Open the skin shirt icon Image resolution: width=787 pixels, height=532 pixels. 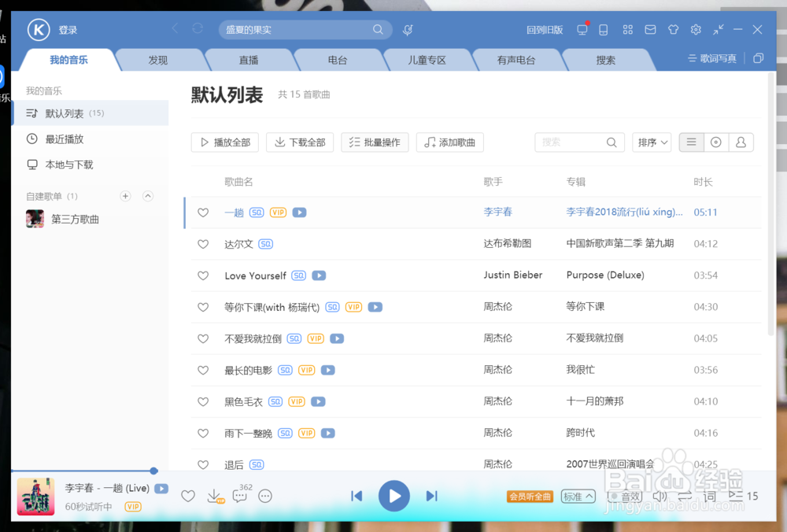tap(673, 30)
